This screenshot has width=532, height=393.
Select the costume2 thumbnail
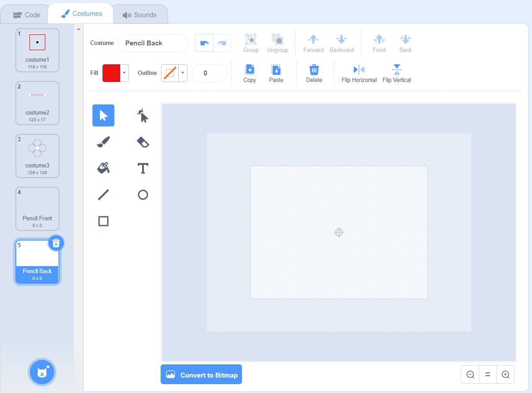(37, 103)
